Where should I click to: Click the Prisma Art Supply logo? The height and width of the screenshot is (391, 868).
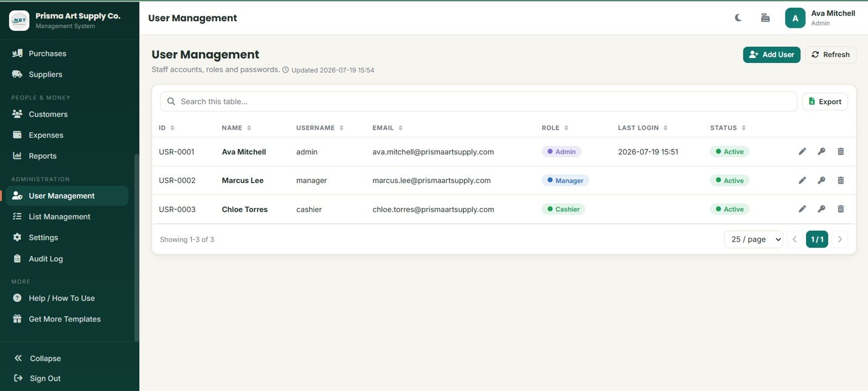pyautogui.click(x=20, y=21)
